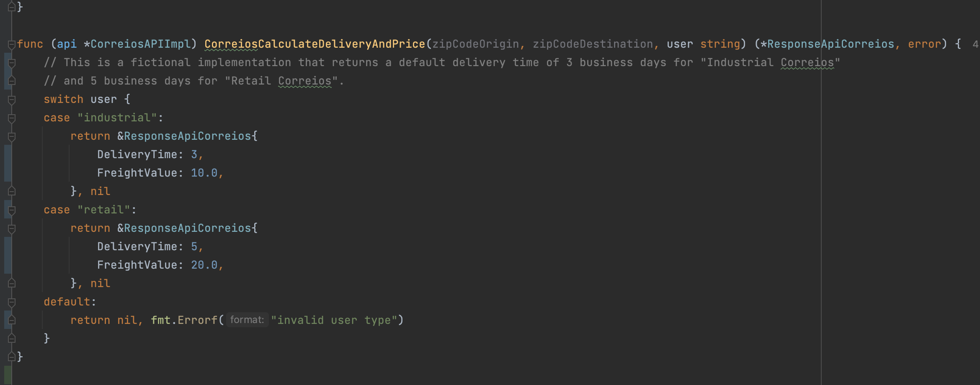This screenshot has height=385, width=980.
Task: Click the function's closing brace fold marker
Action: 12,357
